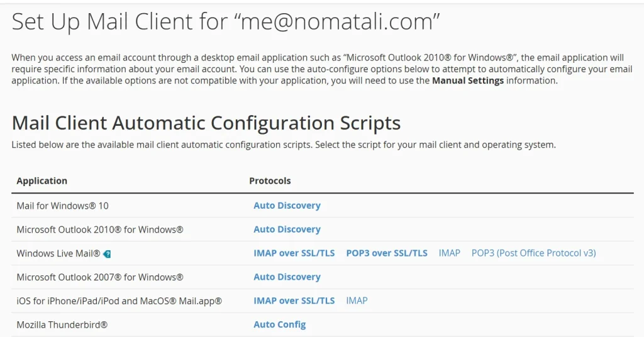Click the iOS for iPhone/iPad/iPod label
The height and width of the screenshot is (337, 644).
point(119,301)
